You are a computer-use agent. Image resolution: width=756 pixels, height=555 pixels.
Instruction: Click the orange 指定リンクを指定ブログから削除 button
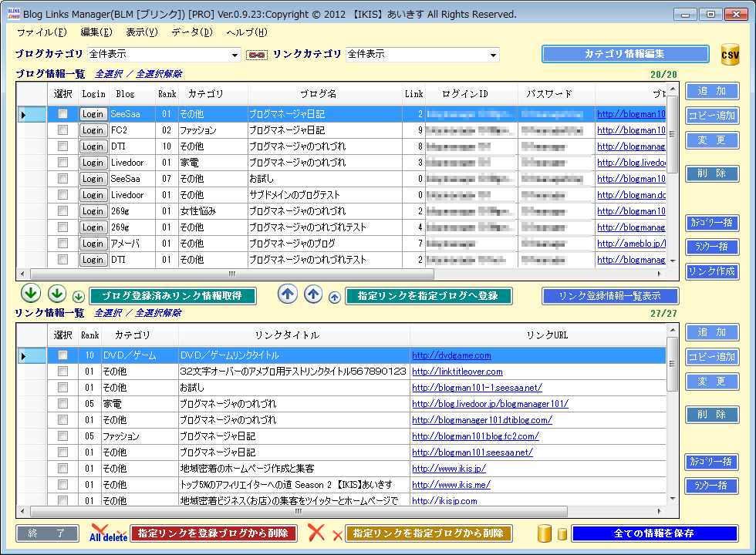pyautogui.click(x=429, y=533)
